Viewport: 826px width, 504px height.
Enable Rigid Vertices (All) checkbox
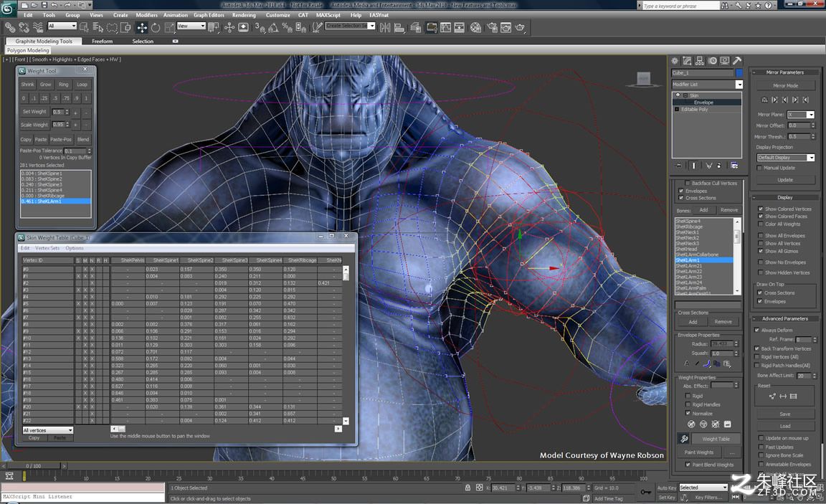[x=757, y=357]
